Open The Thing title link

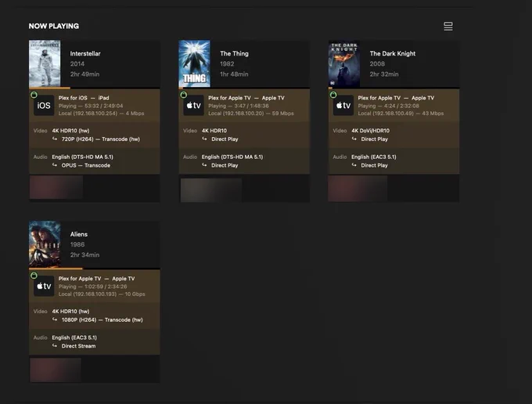234,54
